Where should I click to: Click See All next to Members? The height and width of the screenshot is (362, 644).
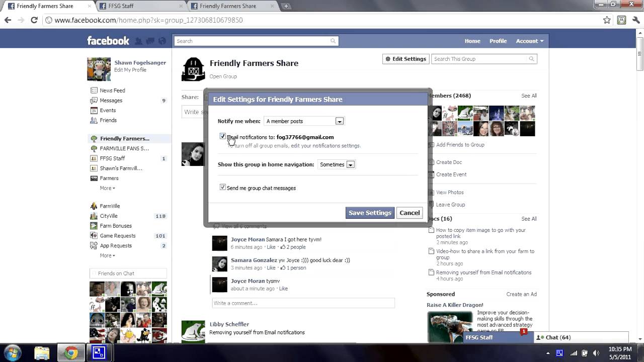[x=529, y=96]
